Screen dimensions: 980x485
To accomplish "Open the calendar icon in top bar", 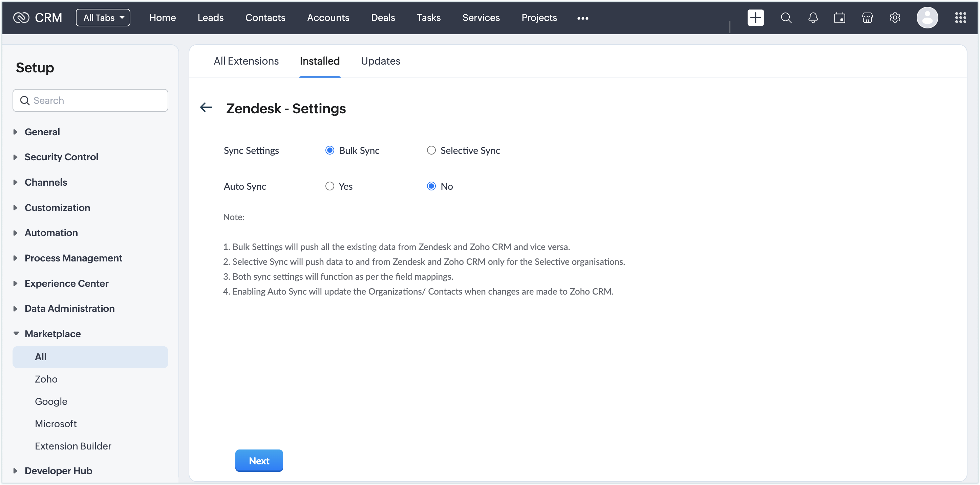I will (x=839, y=18).
